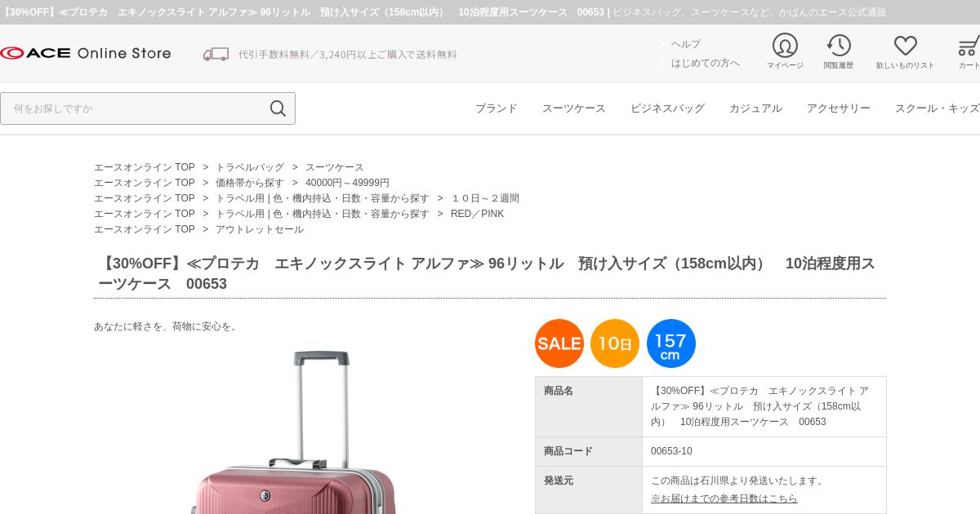Open the 閲覧履歴 history icon
Viewport: 980px width, 514px height.
click(839, 46)
